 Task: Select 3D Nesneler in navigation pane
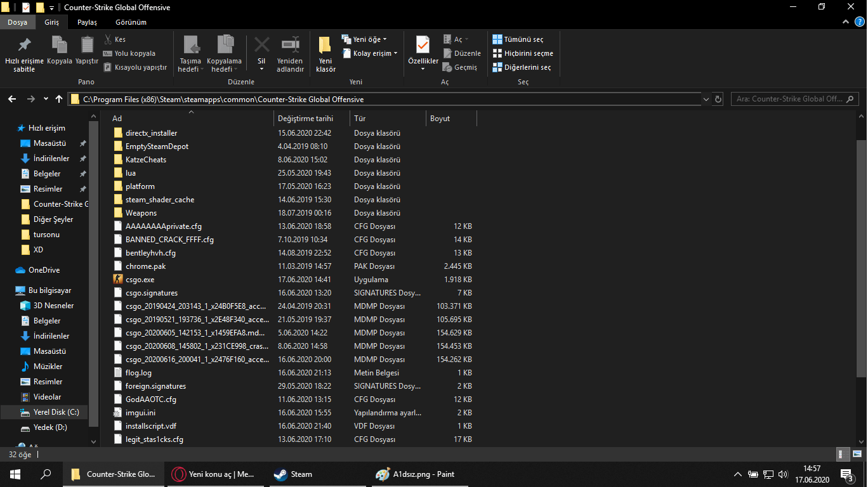point(53,306)
